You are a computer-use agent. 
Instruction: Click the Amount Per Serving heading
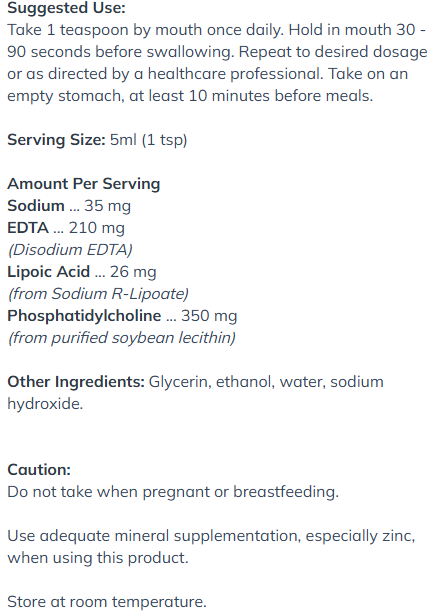coord(84,184)
